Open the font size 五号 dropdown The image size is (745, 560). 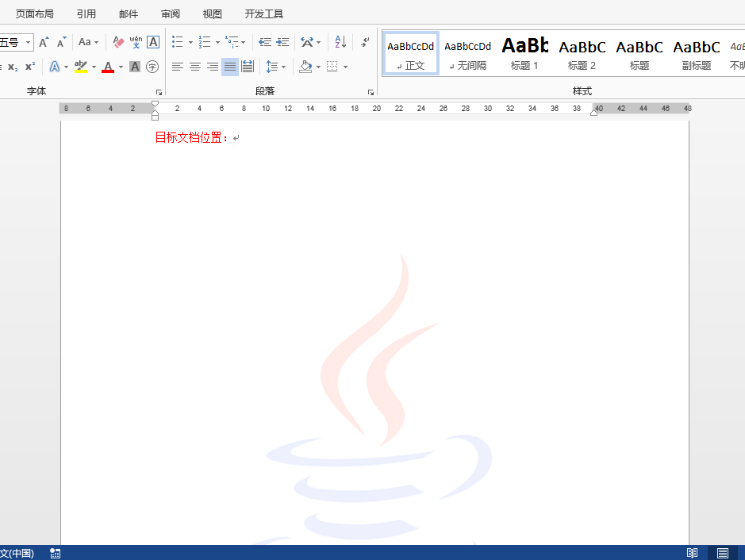pyautogui.click(x=28, y=42)
